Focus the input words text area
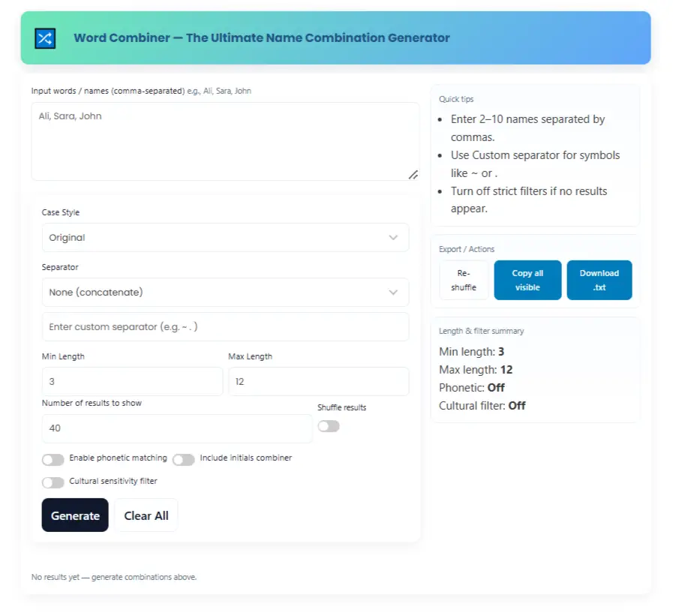This screenshot has height=616, width=673. 225,141
